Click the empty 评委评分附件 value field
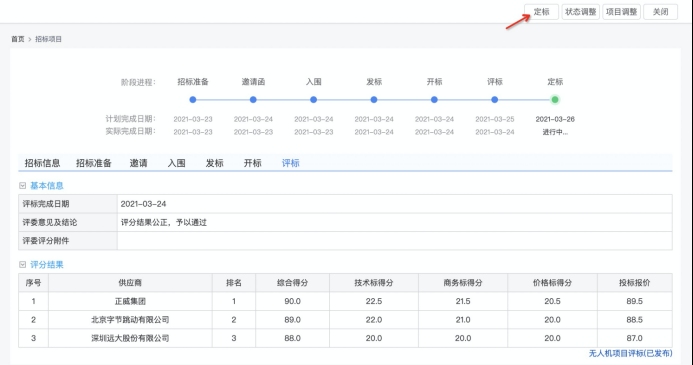Screen dimensions: 693x365 pos(395,241)
